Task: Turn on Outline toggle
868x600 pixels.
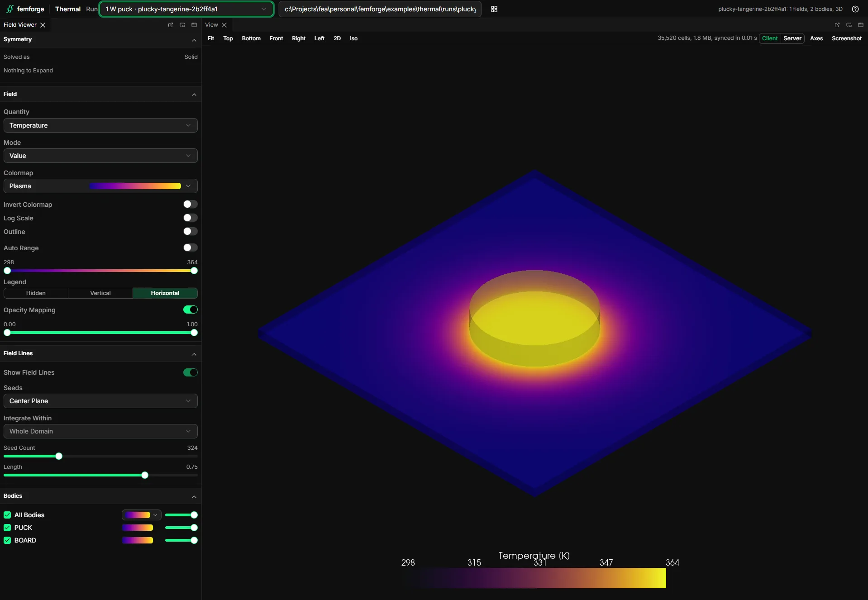Action: coord(190,231)
